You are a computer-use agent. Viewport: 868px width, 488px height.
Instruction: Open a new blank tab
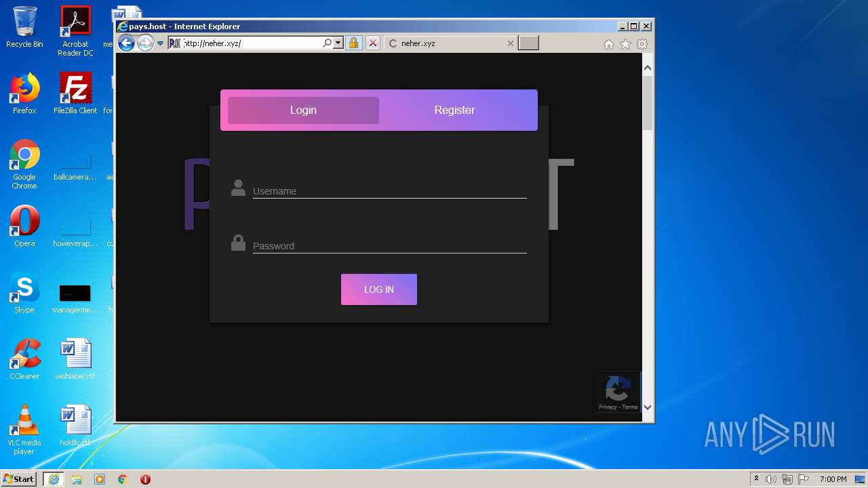[528, 43]
